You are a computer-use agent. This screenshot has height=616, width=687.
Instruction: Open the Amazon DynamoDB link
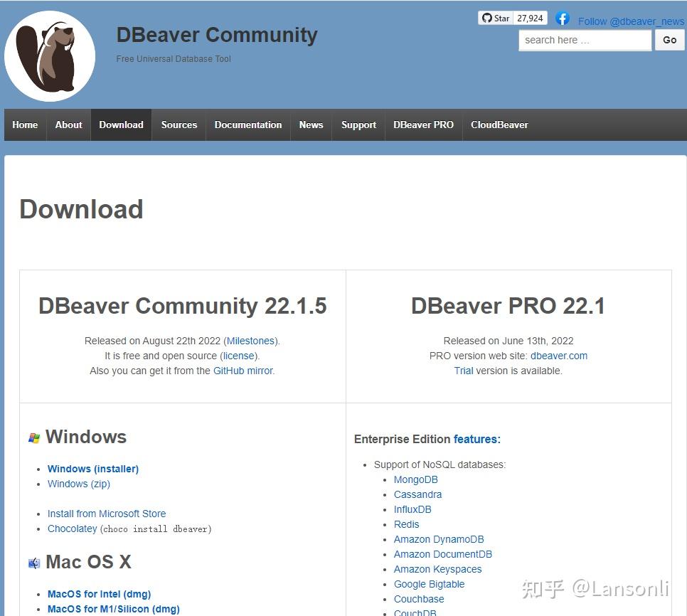pos(439,539)
